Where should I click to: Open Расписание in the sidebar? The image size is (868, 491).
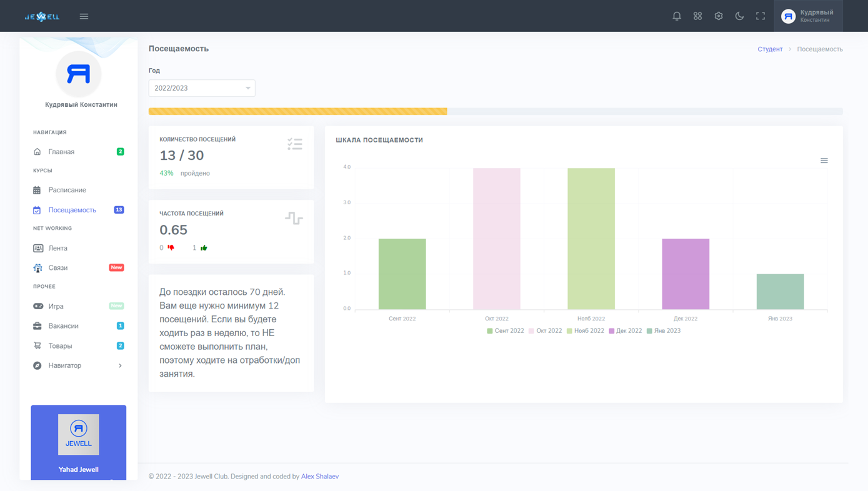pos(67,190)
